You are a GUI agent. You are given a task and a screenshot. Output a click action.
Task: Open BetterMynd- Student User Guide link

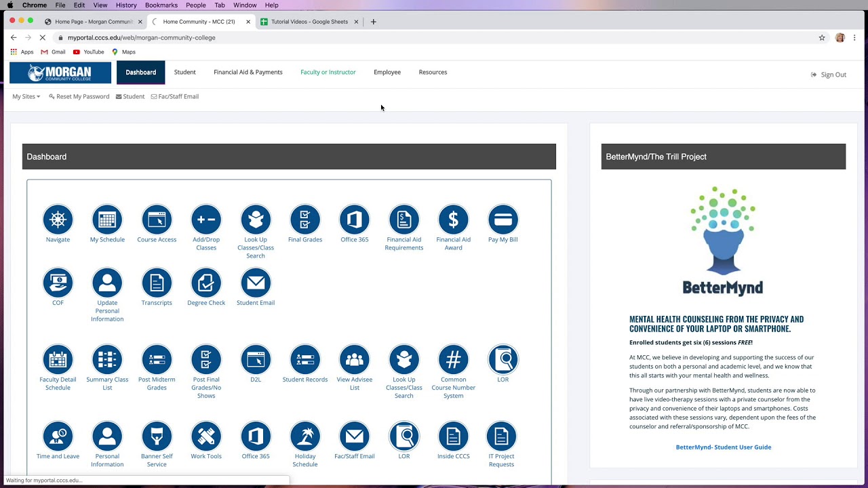[x=724, y=447]
